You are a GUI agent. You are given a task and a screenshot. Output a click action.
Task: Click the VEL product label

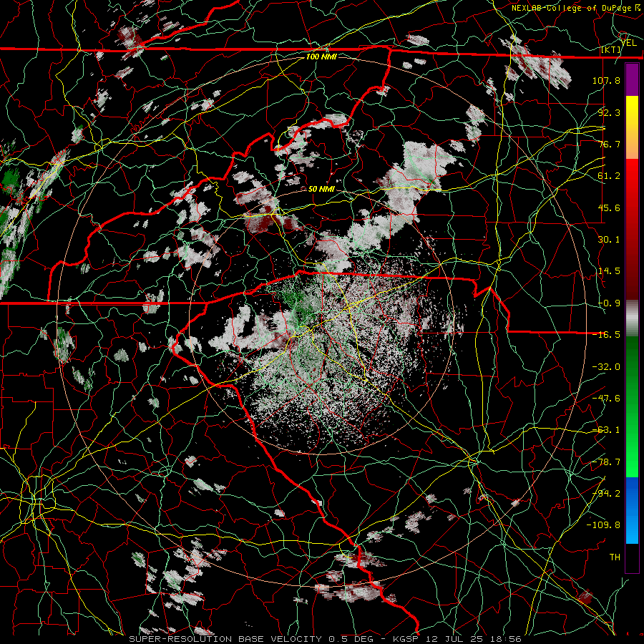coord(629,43)
